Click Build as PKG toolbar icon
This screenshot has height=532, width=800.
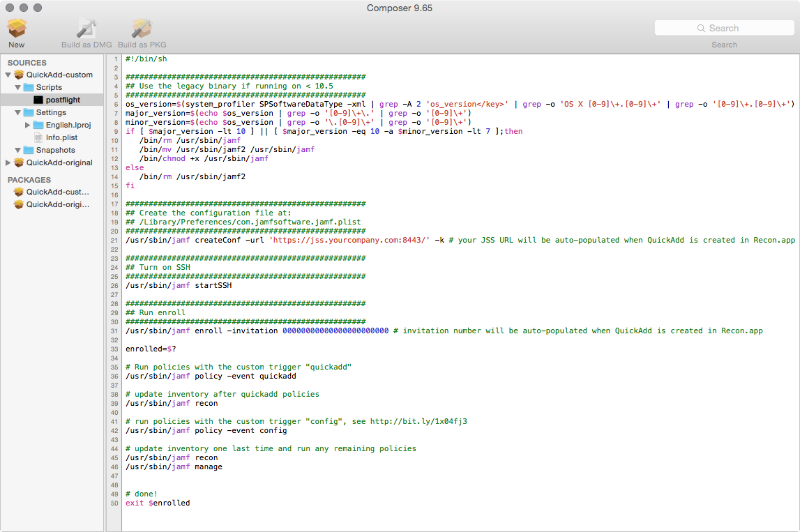[142, 29]
